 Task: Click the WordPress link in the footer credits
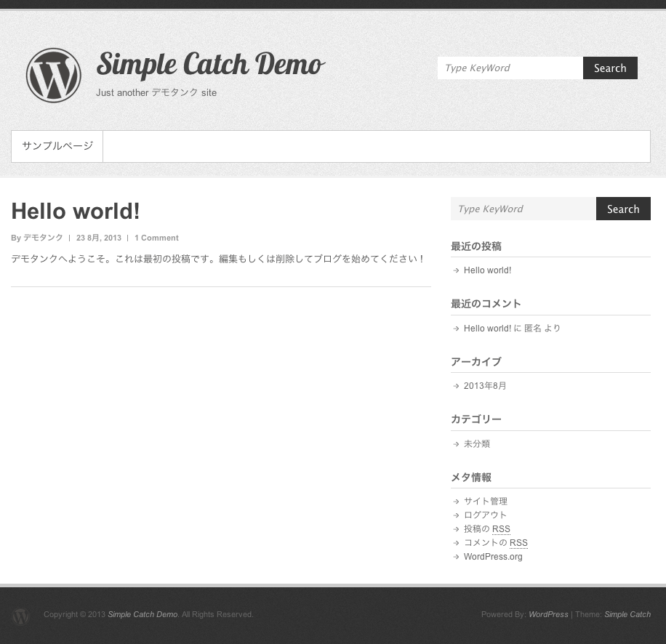coord(548,614)
